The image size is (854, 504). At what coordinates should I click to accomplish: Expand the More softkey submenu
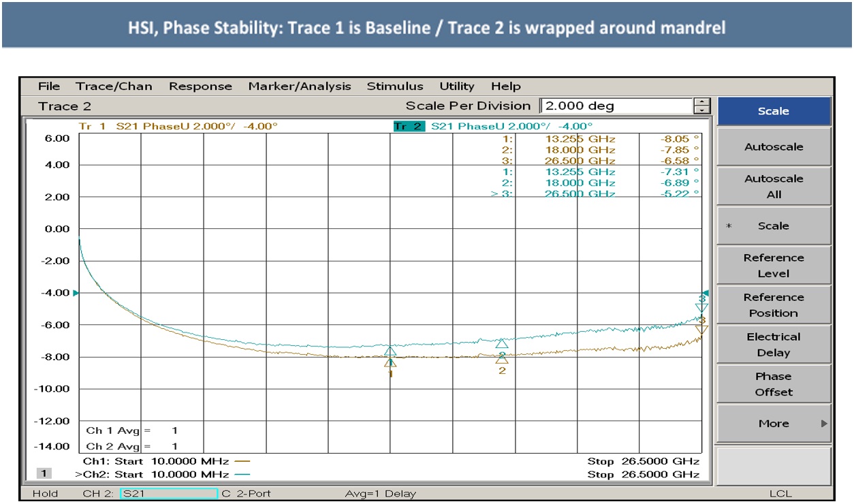pyautogui.click(x=774, y=424)
